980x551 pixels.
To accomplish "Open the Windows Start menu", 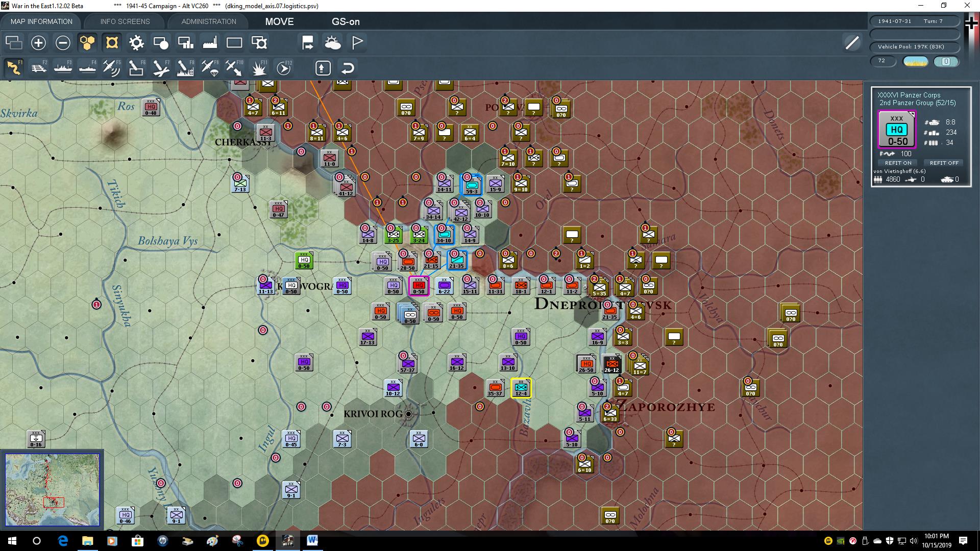I will (12, 541).
